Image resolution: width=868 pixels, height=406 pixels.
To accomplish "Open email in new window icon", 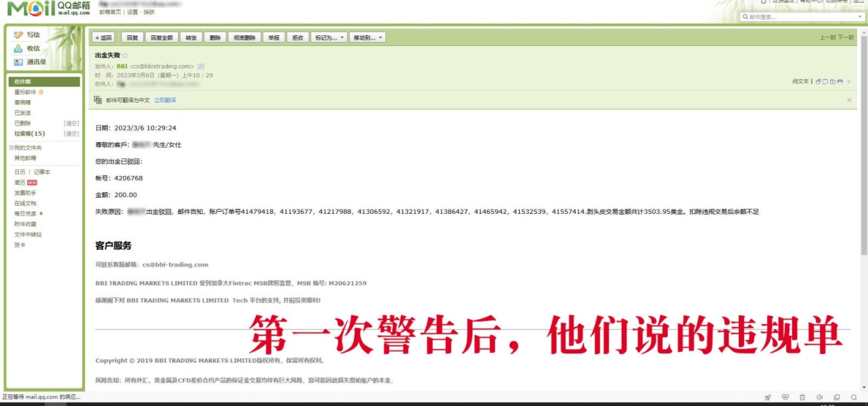I will [818, 81].
